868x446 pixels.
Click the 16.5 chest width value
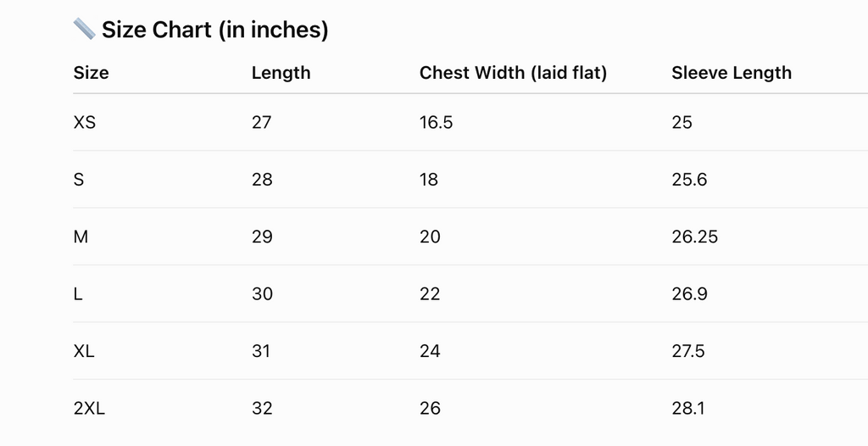click(x=436, y=122)
